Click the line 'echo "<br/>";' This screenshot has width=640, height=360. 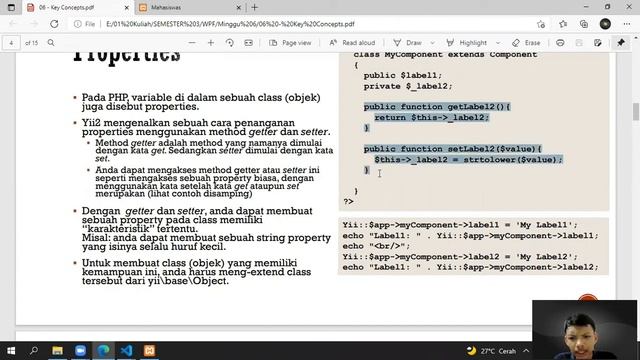click(376, 246)
